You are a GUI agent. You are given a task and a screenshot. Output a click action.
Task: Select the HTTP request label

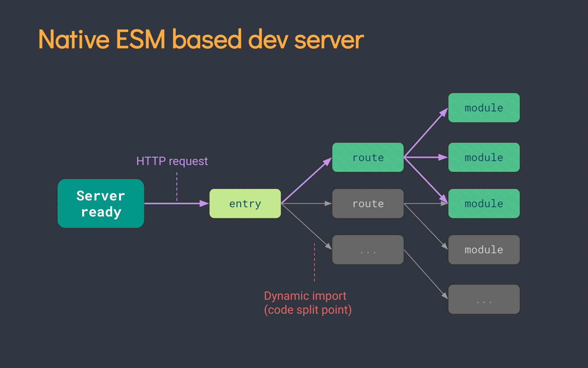click(x=172, y=161)
